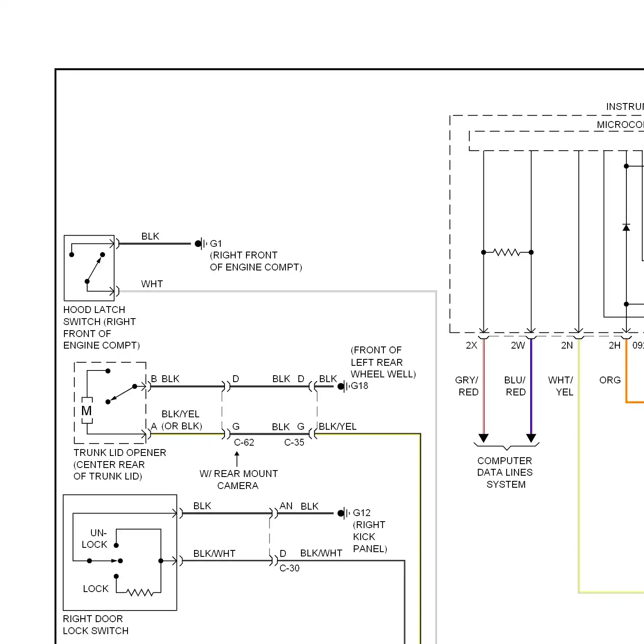
Task: Click the G12 ground symbol
Action: click(x=343, y=513)
